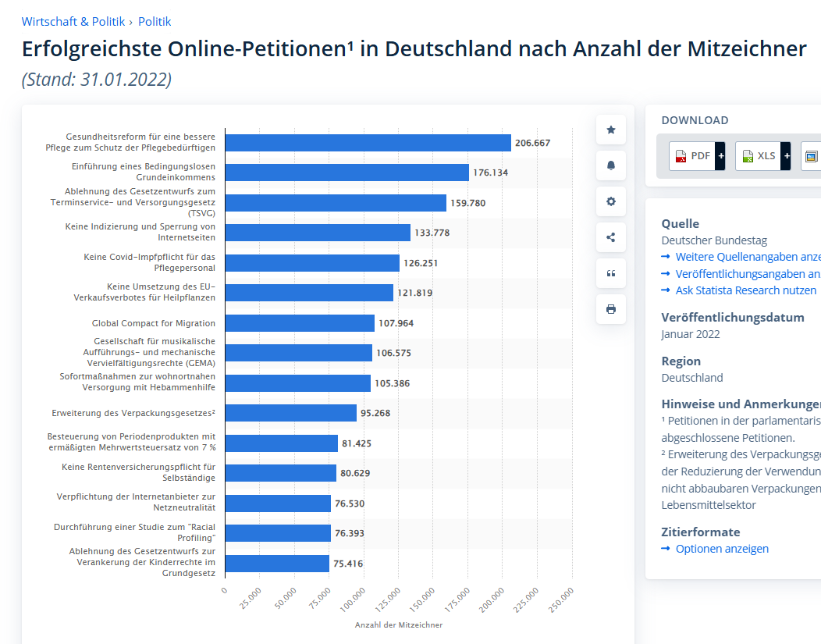The image size is (821, 644).
Task: Click the bar for Bedingungsloses Grundeinkommen
Action: (x=347, y=173)
